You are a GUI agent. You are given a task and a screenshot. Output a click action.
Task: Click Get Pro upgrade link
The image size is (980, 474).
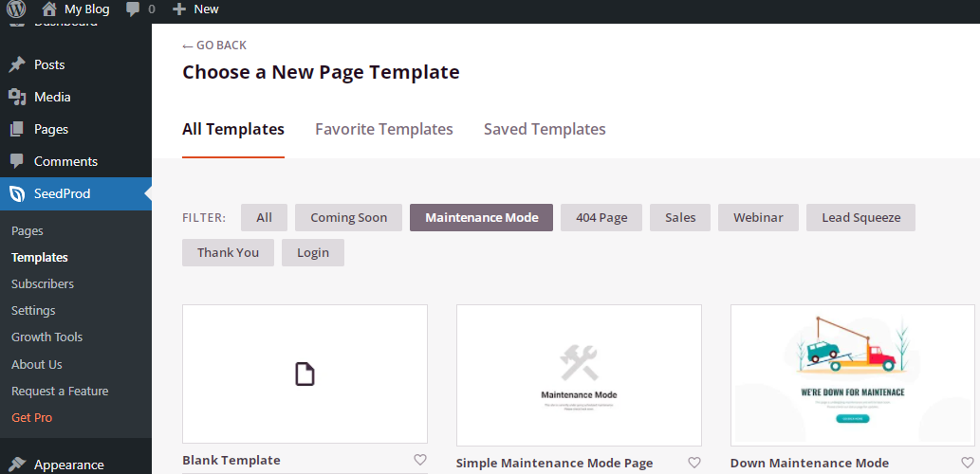[x=31, y=417]
